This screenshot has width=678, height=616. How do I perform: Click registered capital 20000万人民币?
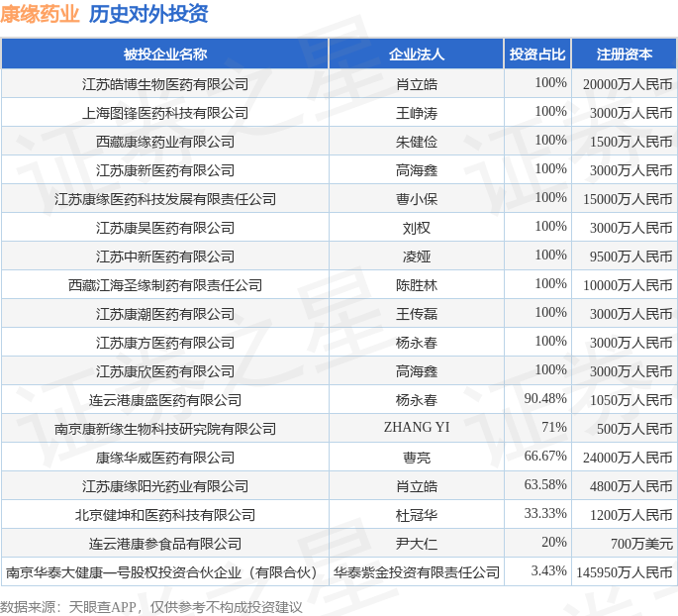click(x=628, y=84)
